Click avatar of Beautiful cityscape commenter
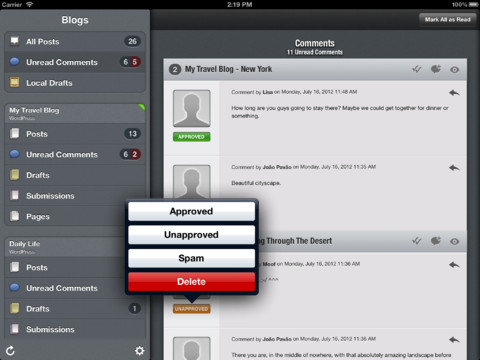Viewport: 480px width, 360px height. click(191, 182)
